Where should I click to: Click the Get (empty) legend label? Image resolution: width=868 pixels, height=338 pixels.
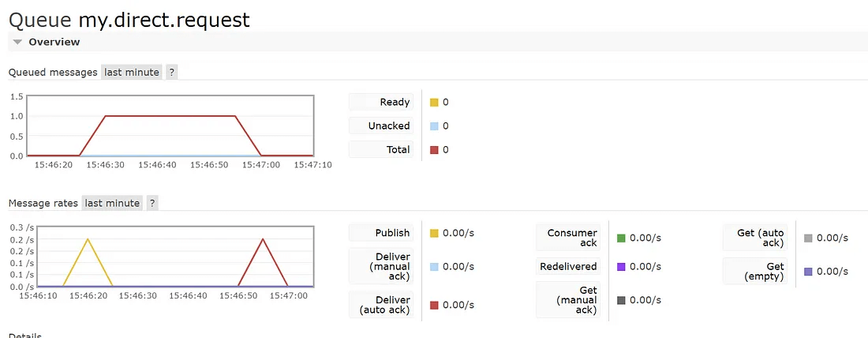755,272
